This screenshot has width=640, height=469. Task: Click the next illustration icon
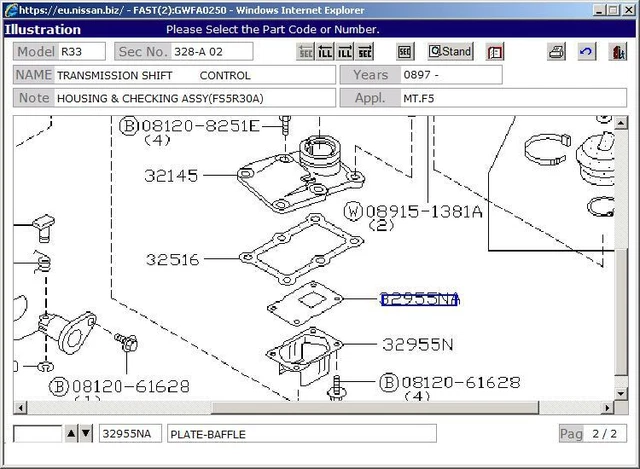pyautogui.click(x=346, y=52)
